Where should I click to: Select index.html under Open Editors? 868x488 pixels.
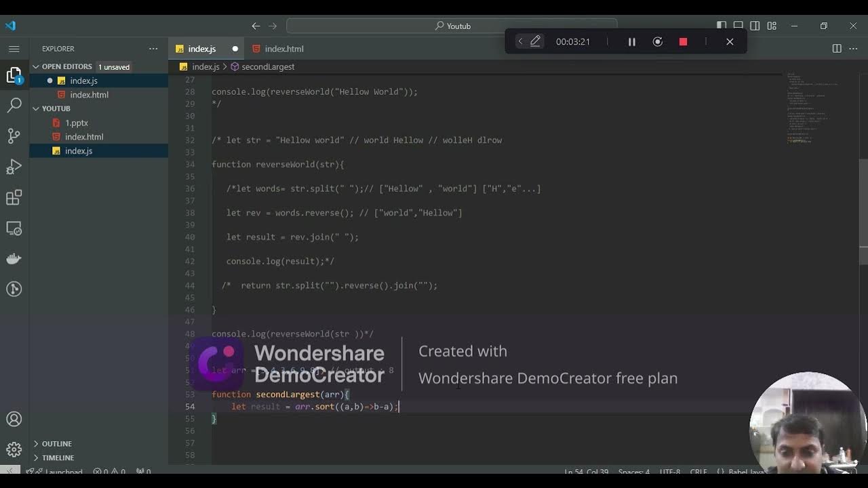tap(99, 95)
